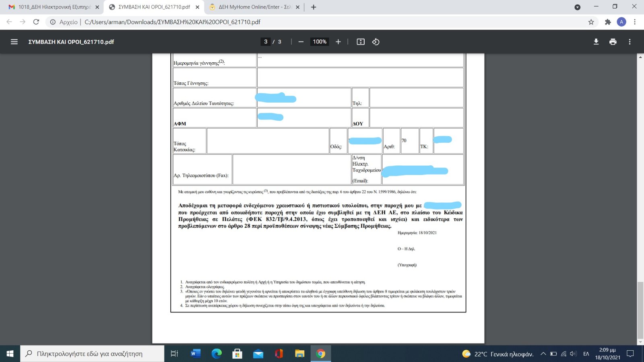The height and width of the screenshot is (362, 644).
Task: Switch the ΕΛ keyboard input language
Action: tap(586, 354)
